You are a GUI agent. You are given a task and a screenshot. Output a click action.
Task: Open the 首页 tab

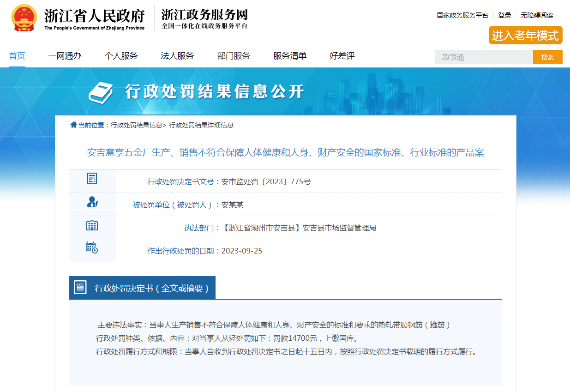pyautogui.click(x=17, y=56)
